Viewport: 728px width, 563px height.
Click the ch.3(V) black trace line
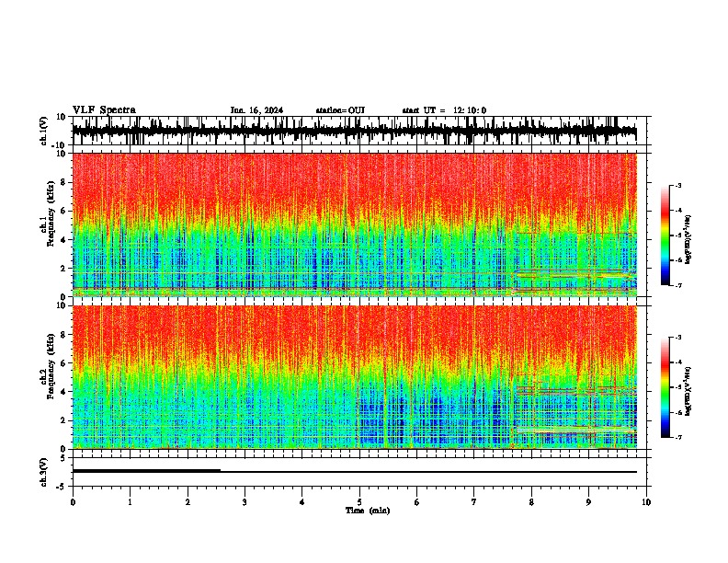[354, 472]
